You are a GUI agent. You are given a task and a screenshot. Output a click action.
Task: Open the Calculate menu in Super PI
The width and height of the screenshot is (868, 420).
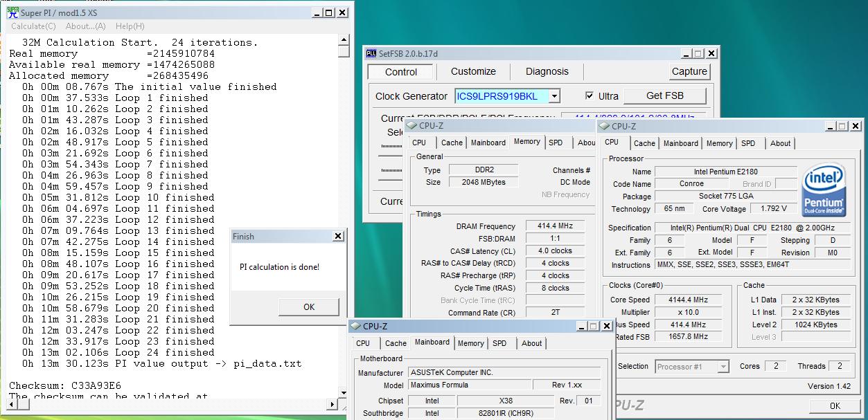(33, 26)
